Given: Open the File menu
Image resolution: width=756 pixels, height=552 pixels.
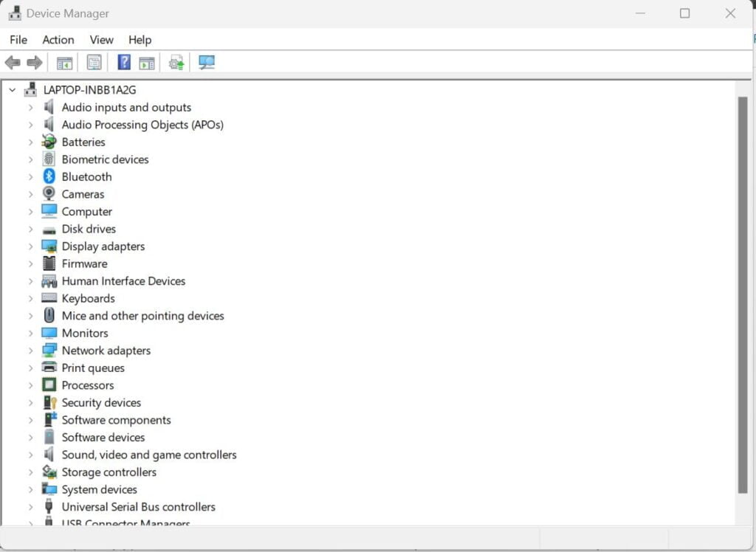Looking at the screenshot, I should 18,40.
